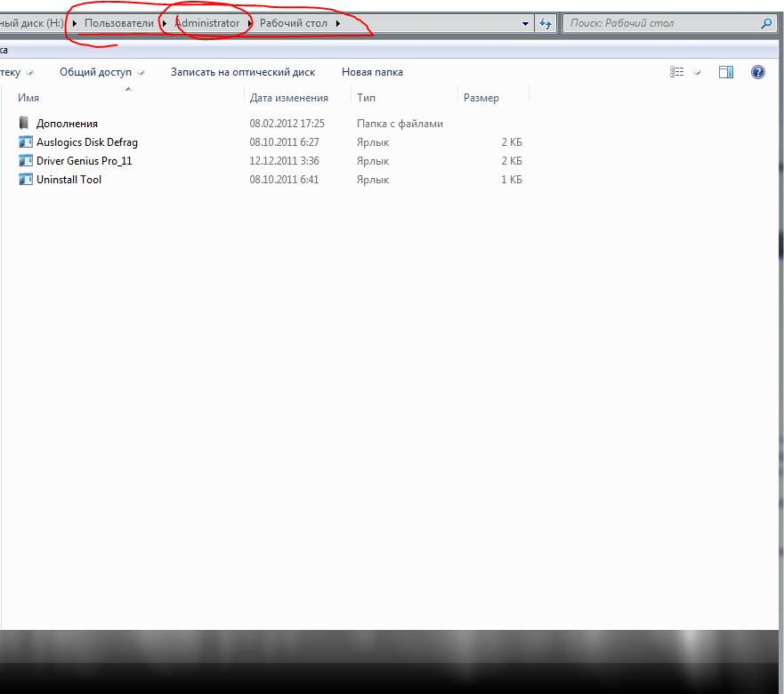
Task: Go to the Administrator breadcrumb folder
Action: 207,23
